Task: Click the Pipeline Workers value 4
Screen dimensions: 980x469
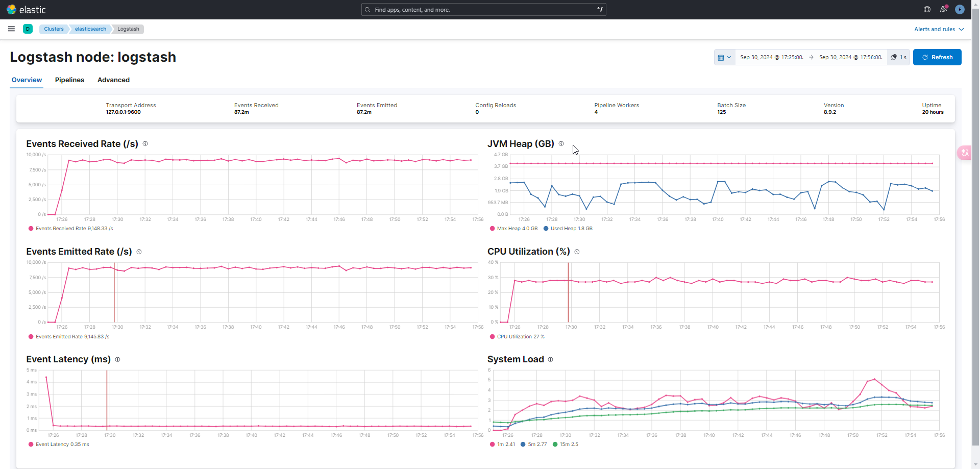Action: pos(596,112)
